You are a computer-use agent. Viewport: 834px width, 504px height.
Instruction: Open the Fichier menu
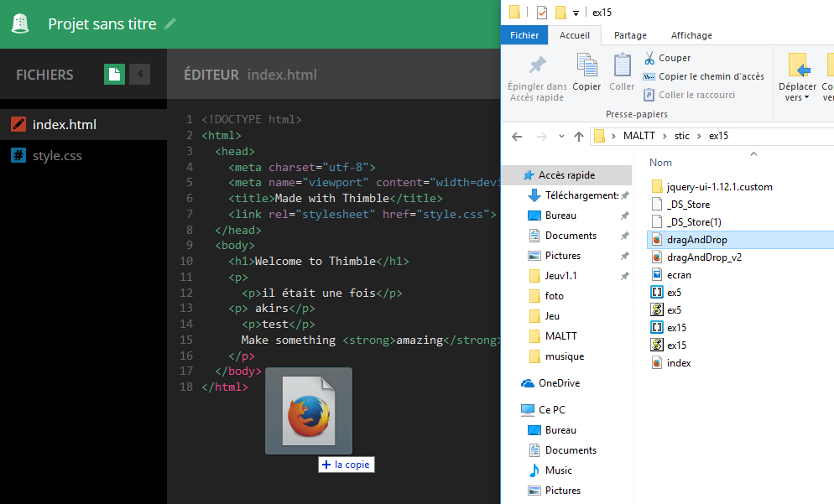524,35
